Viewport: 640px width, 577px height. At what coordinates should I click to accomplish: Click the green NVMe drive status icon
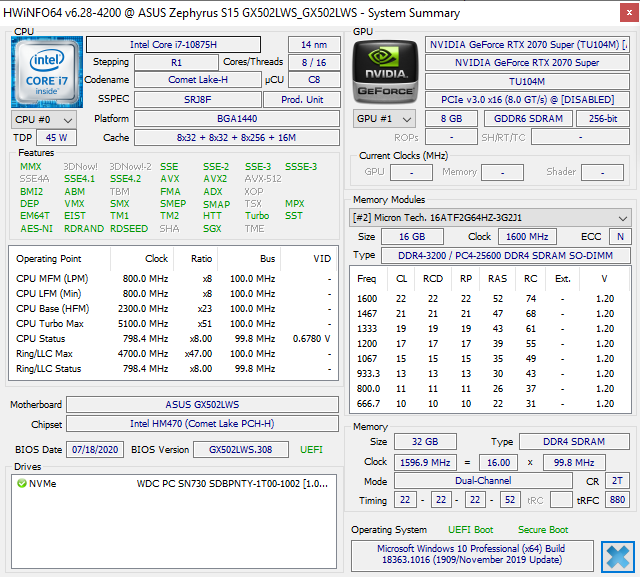coord(22,484)
